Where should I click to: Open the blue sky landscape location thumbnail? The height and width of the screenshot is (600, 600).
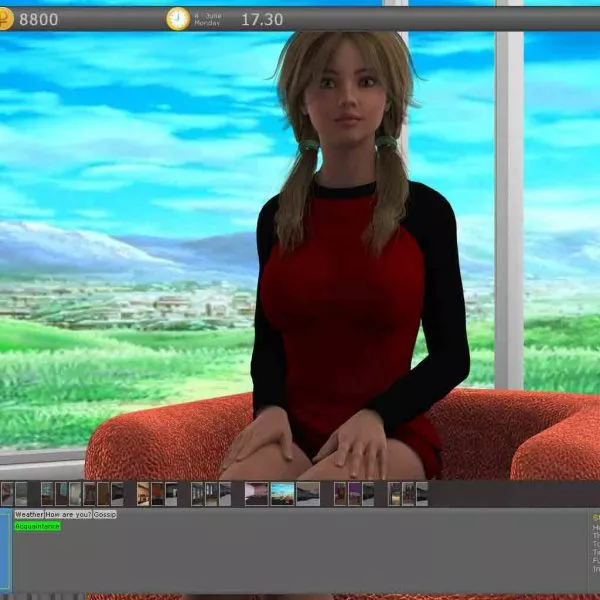click(283, 493)
